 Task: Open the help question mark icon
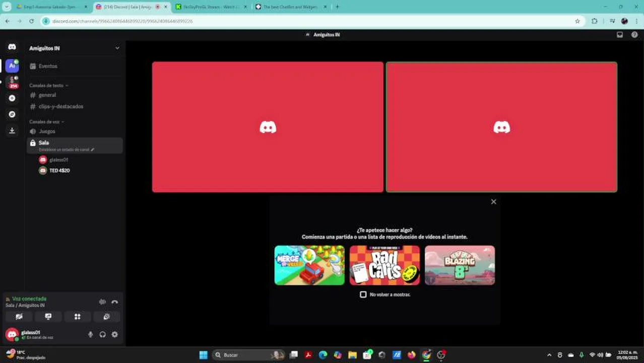point(634,35)
